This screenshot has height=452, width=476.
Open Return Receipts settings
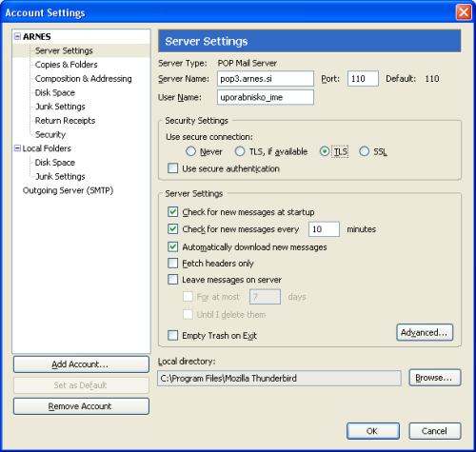point(65,120)
